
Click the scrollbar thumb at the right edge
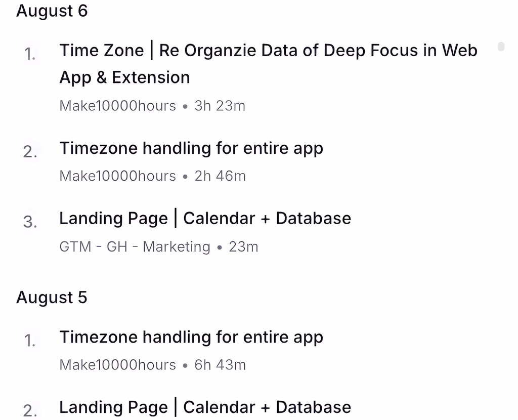click(501, 47)
